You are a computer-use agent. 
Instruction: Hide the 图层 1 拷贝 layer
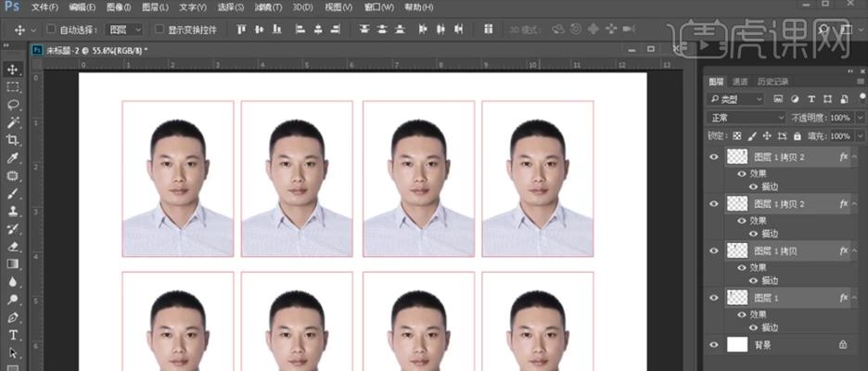tap(713, 250)
